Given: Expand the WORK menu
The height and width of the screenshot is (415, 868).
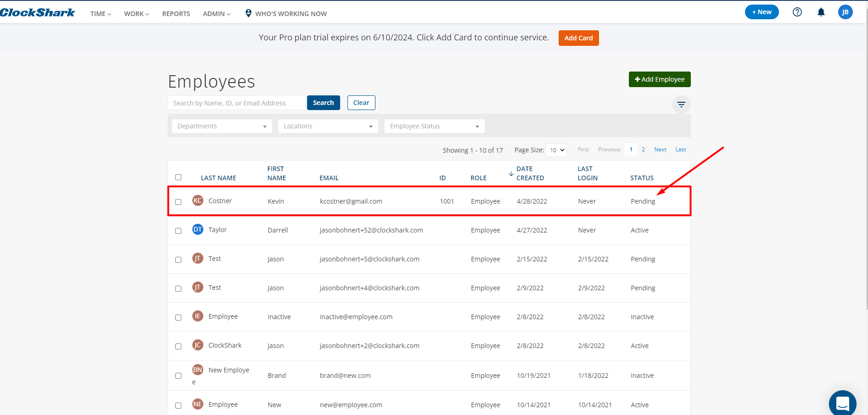Looking at the screenshot, I should (136, 14).
